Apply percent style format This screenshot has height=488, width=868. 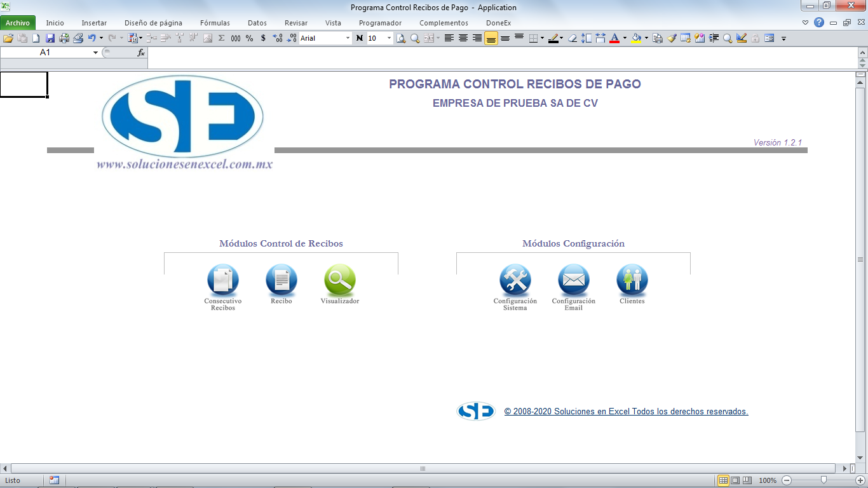(x=249, y=38)
